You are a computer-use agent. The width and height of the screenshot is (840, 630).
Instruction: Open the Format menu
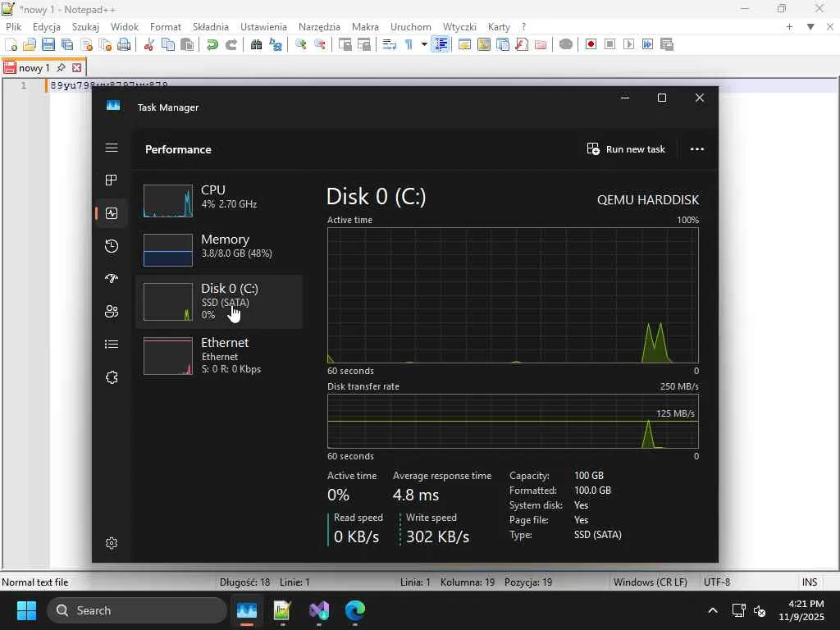pyautogui.click(x=165, y=27)
